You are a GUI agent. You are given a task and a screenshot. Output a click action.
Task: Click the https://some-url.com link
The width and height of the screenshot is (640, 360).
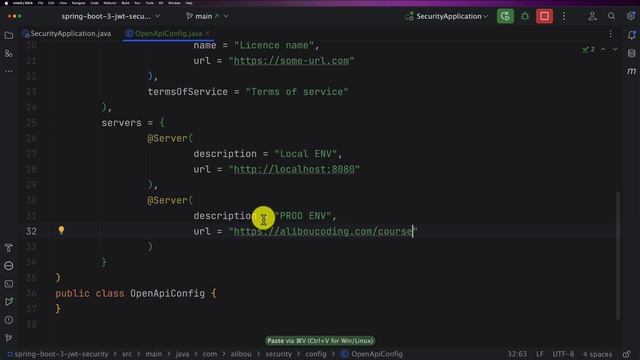291,61
